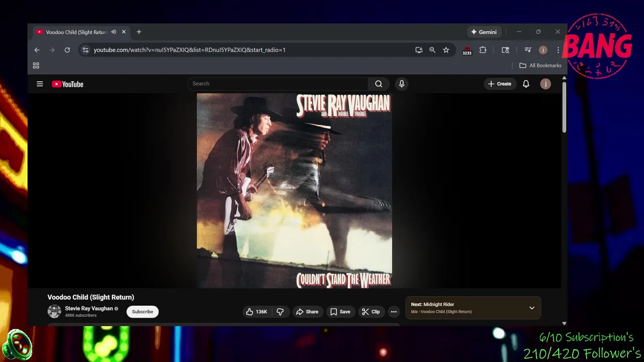
Task: Click the album art video player
Action: coord(294,191)
